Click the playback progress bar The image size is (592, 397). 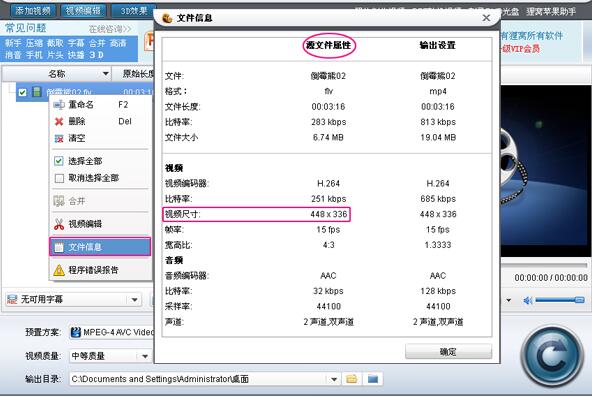544,266
